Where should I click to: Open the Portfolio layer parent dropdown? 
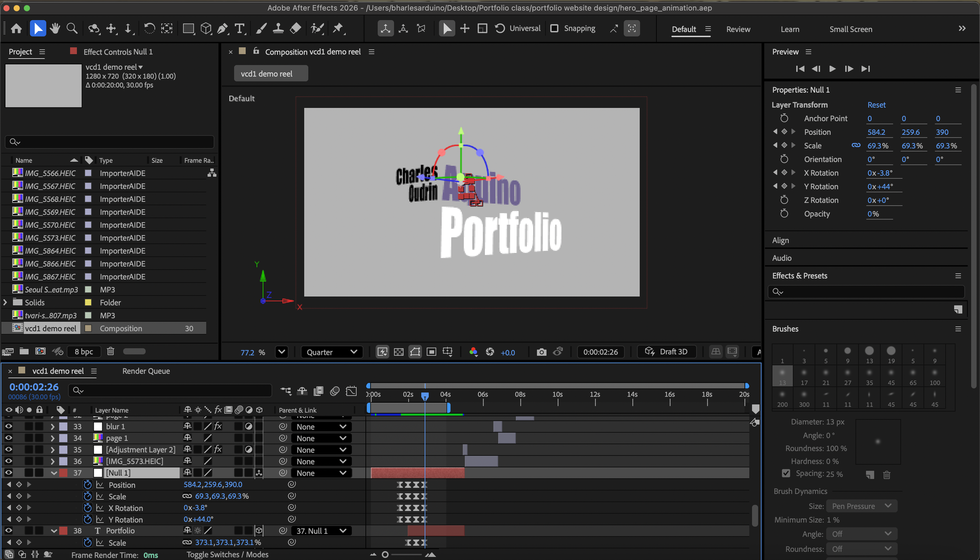pyautogui.click(x=321, y=531)
